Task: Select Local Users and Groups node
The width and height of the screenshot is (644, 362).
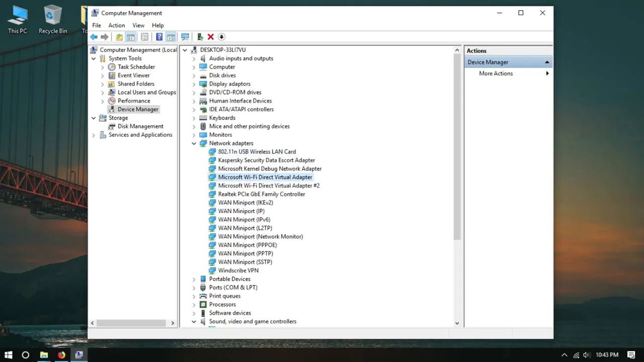Action: coord(147,93)
